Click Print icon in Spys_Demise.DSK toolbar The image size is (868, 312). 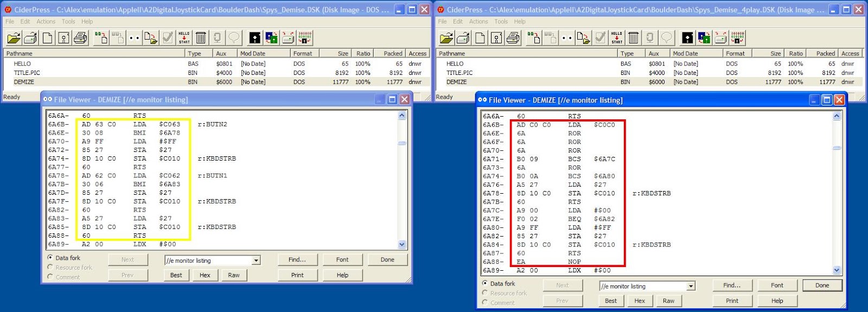pyautogui.click(x=80, y=37)
